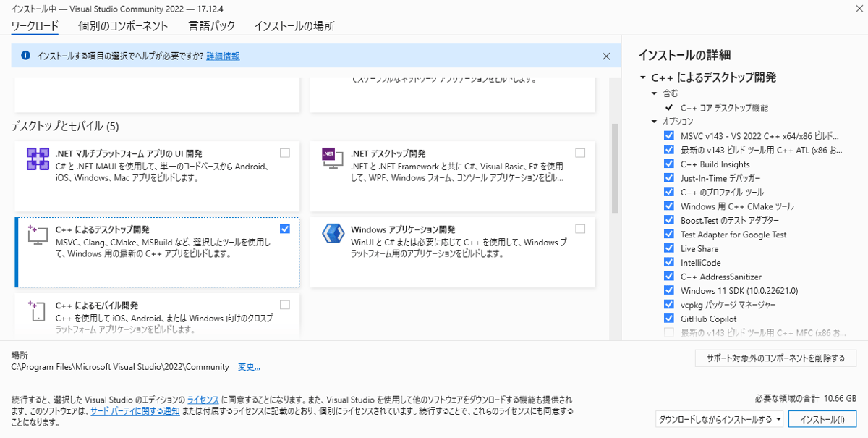Collapse the C++ によるデスクトップ開発 details tree
Image resolution: width=868 pixels, height=438 pixels.
(642, 77)
